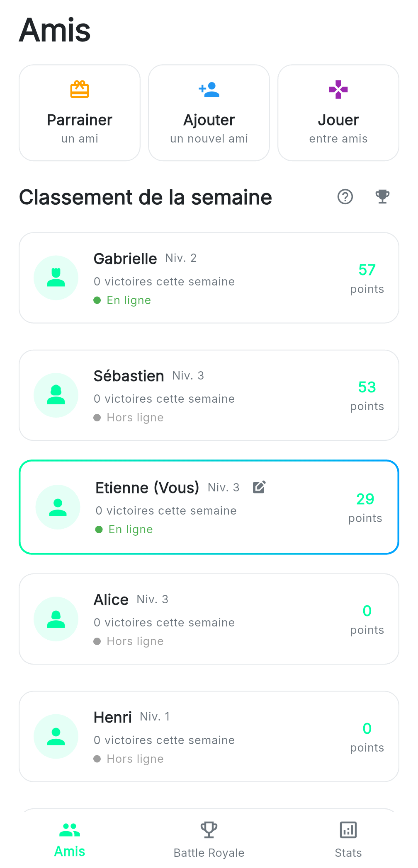Click the gift icon for Parrainer
Image resolution: width=418 pixels, height=868 pixels.
tap(80, 89)
